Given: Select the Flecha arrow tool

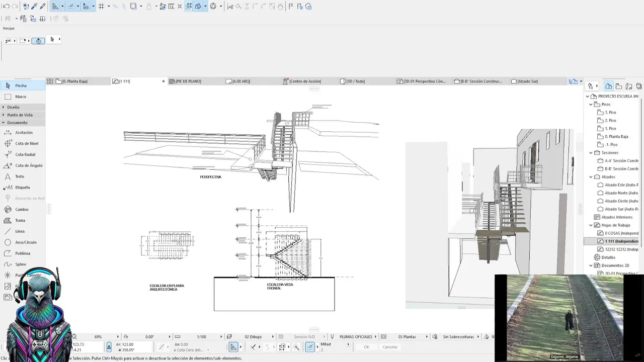Looking at the screenshot, I should pos(23,85).
